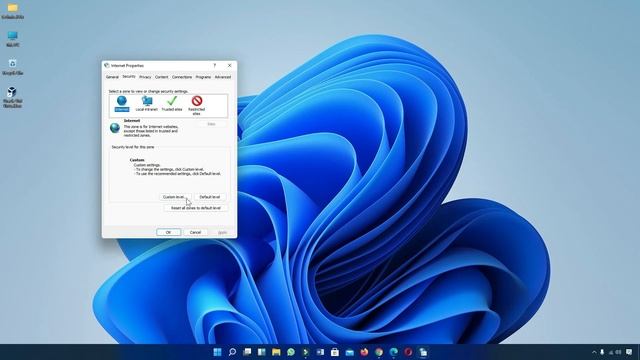Open the Mail app in taskbar

click(349, 352)
